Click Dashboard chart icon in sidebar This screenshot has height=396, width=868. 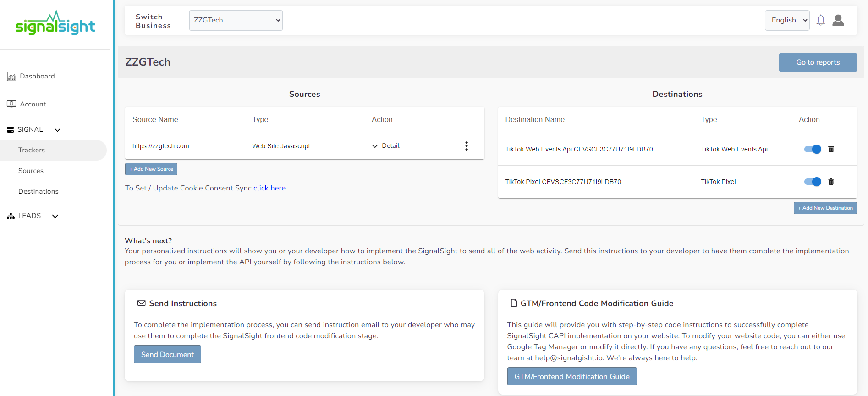pyautogui.click(x=11, y=77)
